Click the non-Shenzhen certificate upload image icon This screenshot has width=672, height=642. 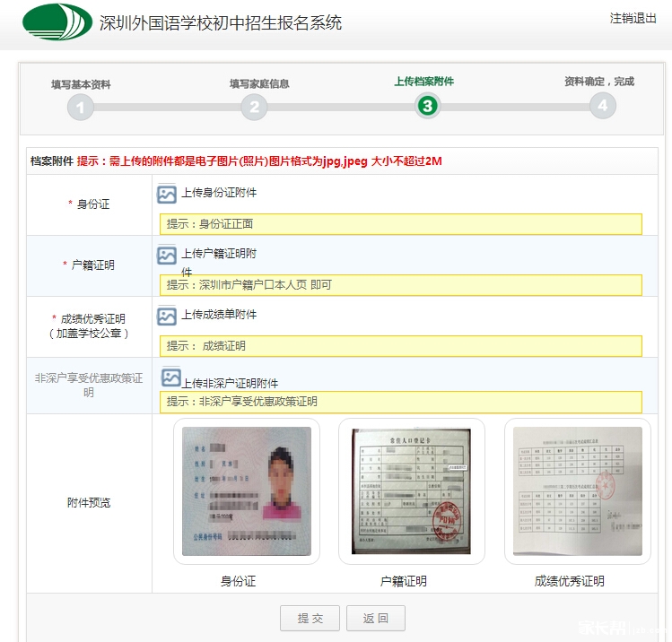tap(170, 378)
